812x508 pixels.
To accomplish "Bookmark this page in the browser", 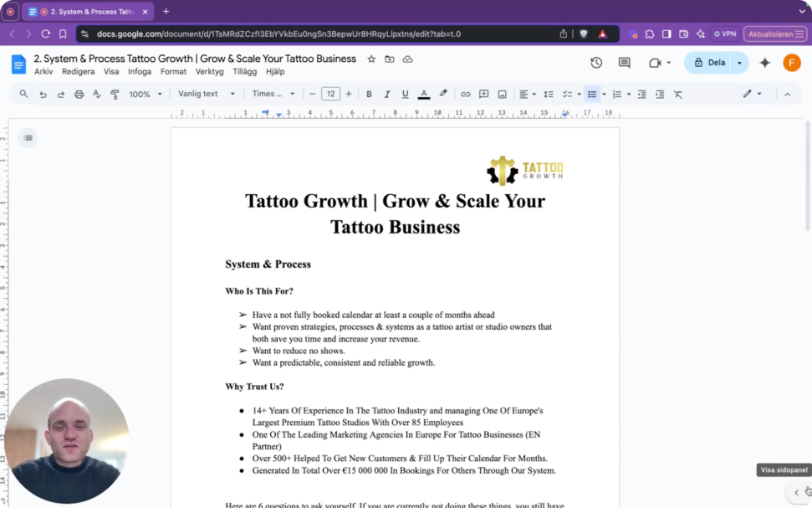I will (x=63, y=34).
